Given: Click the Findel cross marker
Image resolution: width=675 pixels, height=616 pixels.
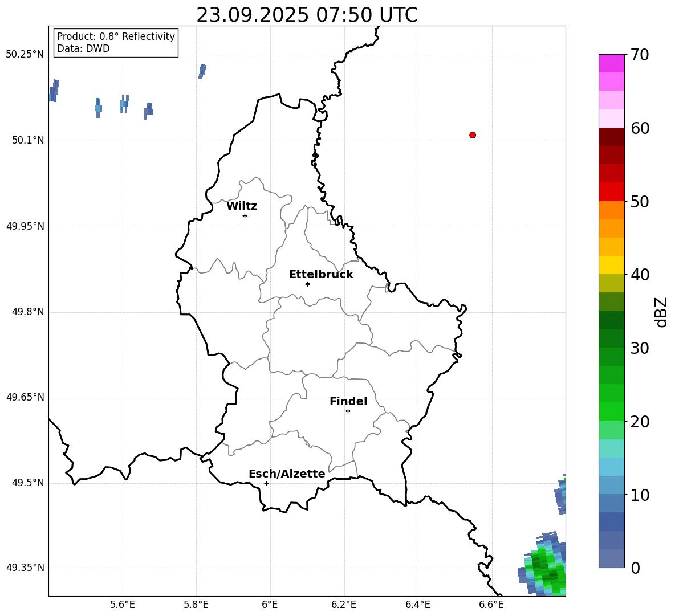Looking at the screenshot, I should [348, 411].
